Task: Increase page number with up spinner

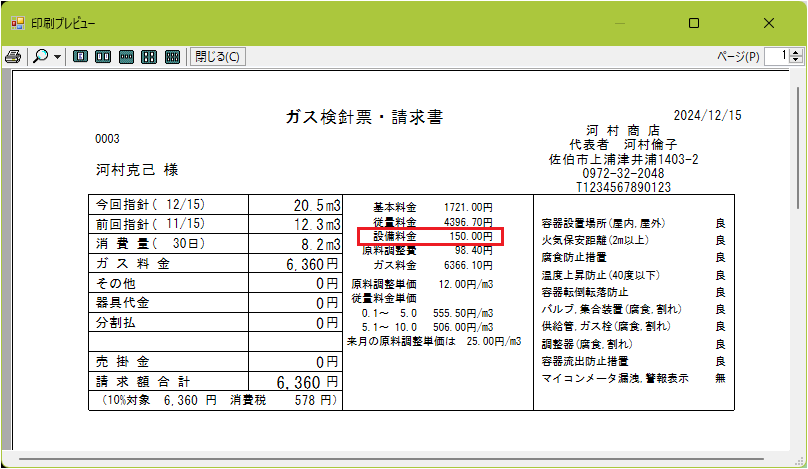Action: (796, 53)
